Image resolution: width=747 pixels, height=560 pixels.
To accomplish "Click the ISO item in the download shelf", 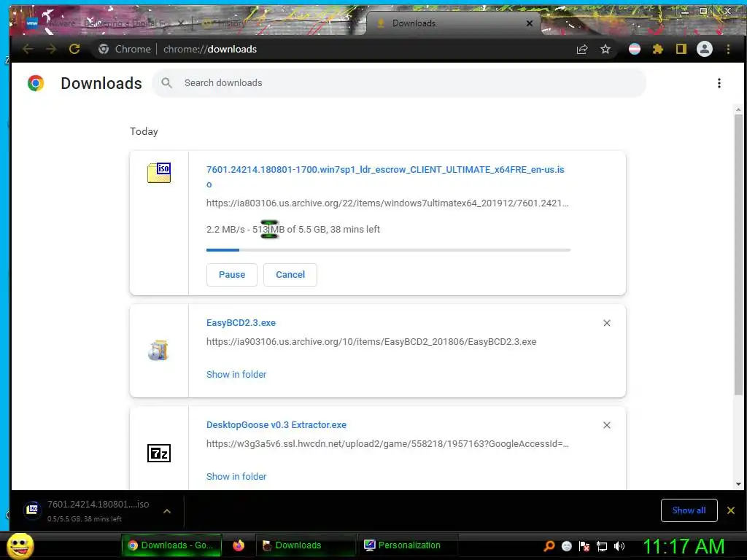I will tap(90, 511).
